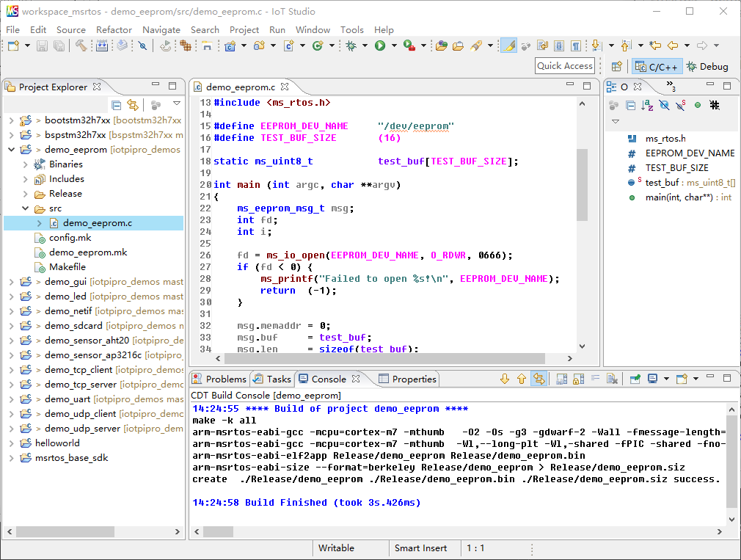Viewport: 741px width, 560px height.
Task: Select Makefile in the Project Explorer
Action: (x=67, y=267)
